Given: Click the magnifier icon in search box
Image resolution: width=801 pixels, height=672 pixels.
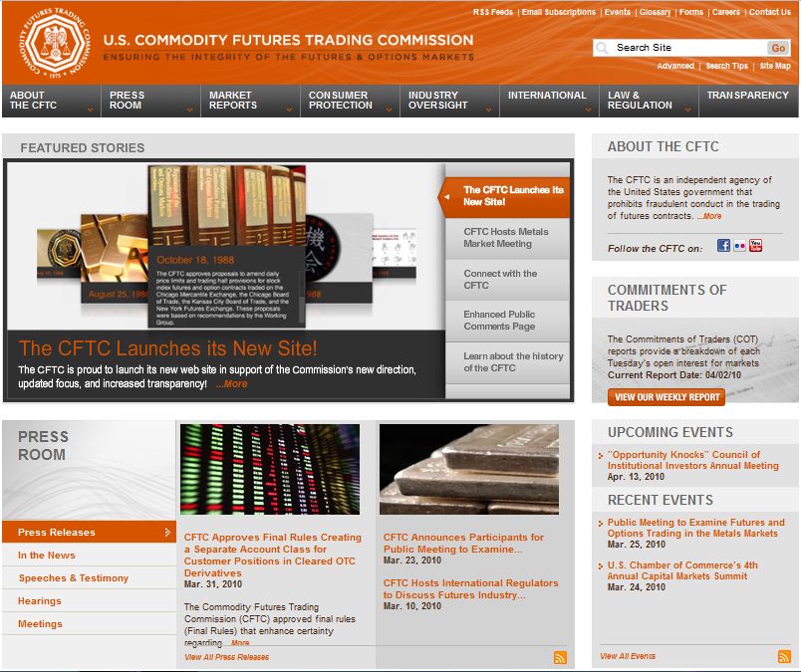Looking at the screenshot, I should [602, 48].
